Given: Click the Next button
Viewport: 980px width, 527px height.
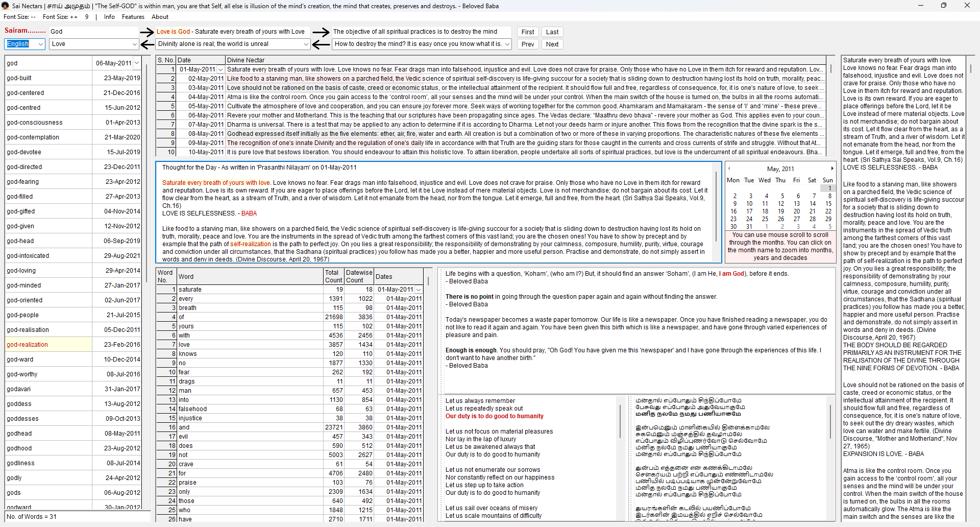Looking at the screenshot, I should tap(552, 44).
